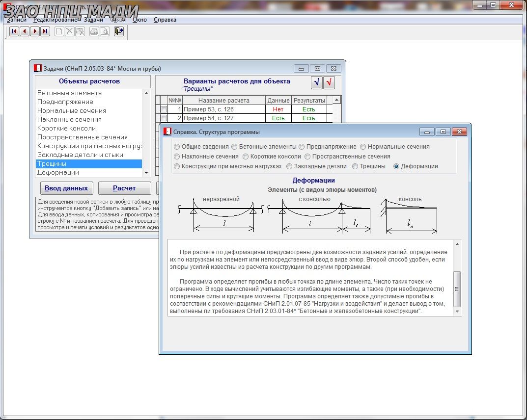The height and width of the screenshot is (420, 527).
Task: Select Наклонные сечения in objects list
Action: (x=89, y=120)
